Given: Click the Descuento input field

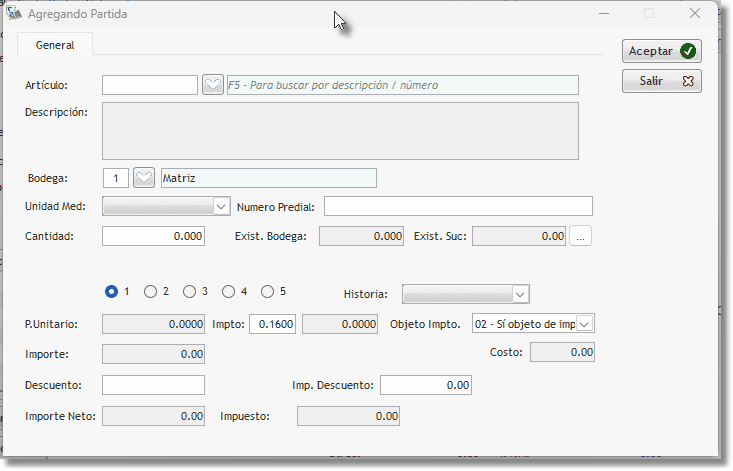Looking at the screenshot, I should tap(153, 385).
